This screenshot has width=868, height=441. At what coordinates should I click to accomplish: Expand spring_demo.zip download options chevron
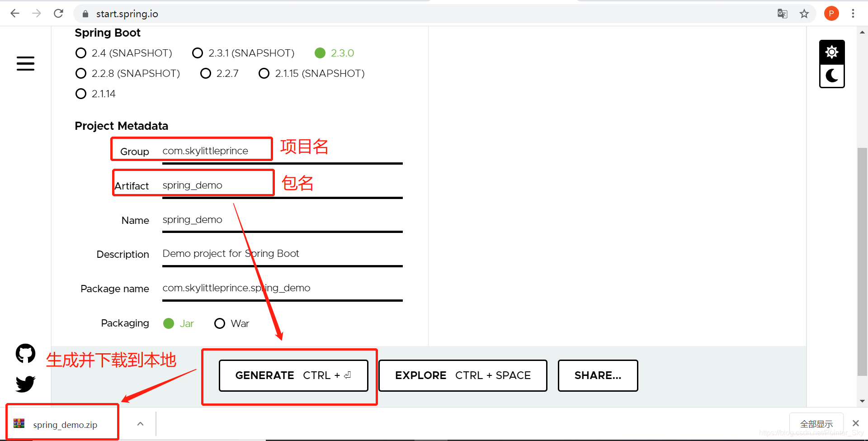tap(140, 424)
